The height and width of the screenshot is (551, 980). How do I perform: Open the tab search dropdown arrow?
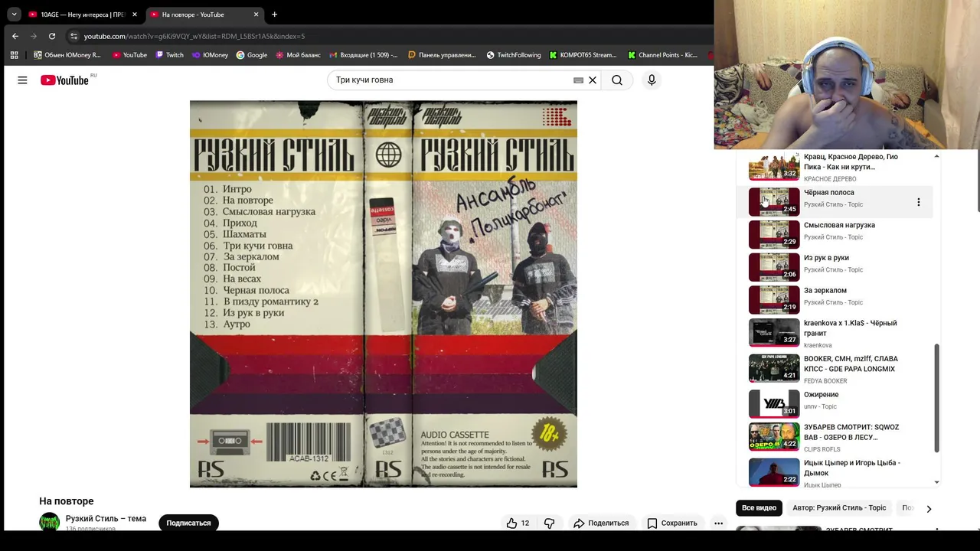pos(14,15)
